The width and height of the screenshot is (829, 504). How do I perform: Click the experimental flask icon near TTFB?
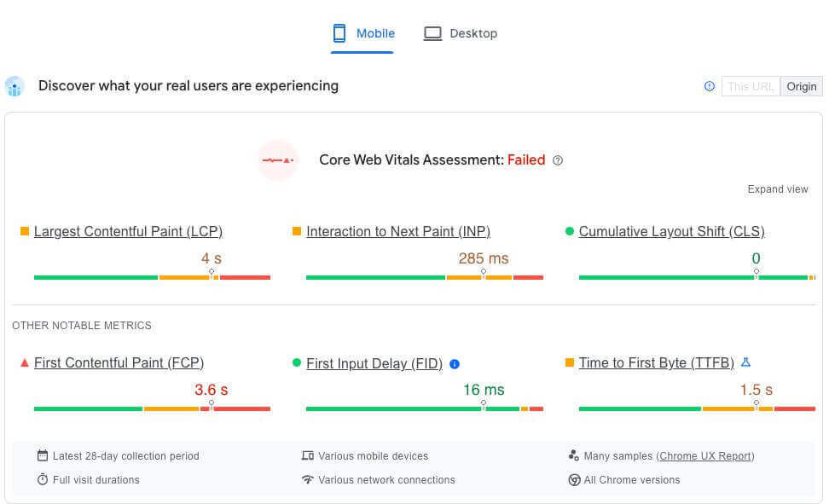point(745,362)
